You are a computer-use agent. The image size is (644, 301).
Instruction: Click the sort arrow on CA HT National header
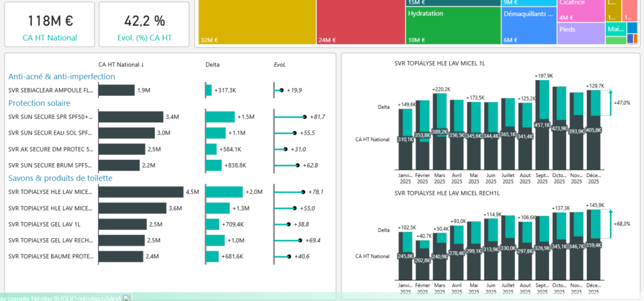[x=142, y=64]
